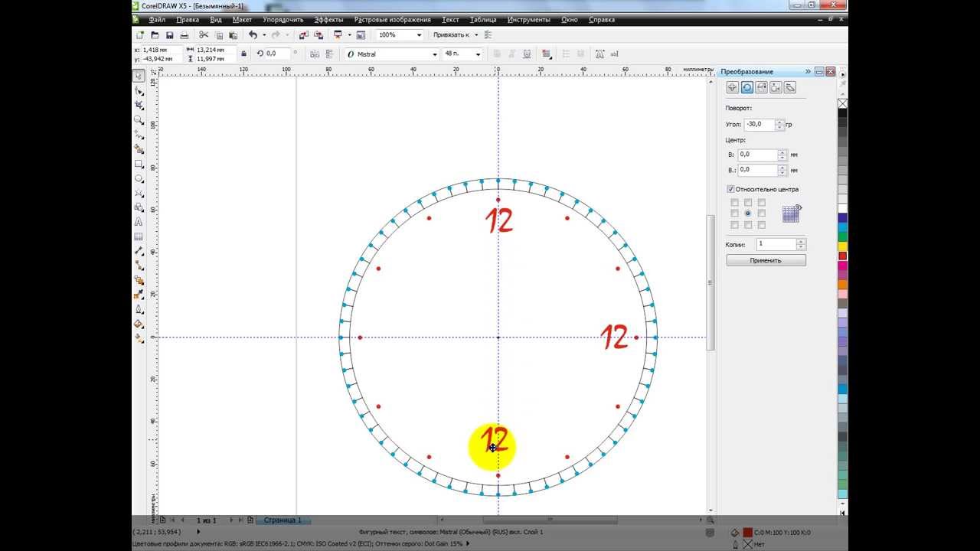
Task: Click the Cut scissors icon
Action: [204, 35]
